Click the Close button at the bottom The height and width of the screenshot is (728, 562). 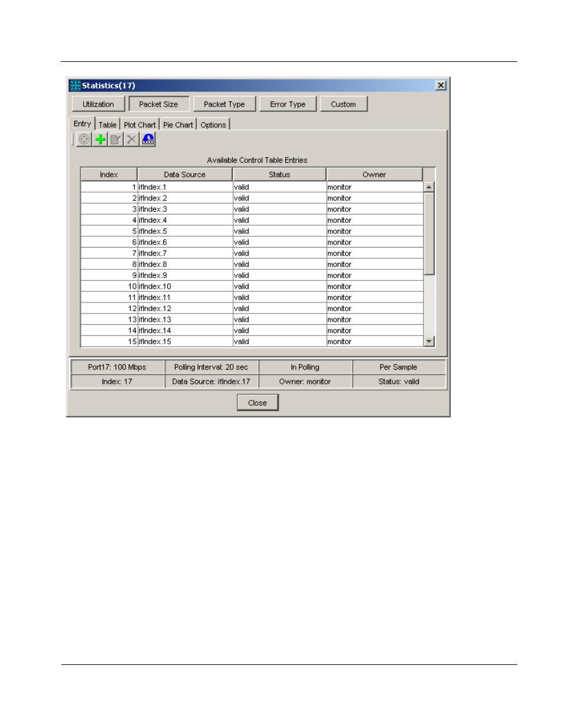pyautogui.click(x=257, y=403)
